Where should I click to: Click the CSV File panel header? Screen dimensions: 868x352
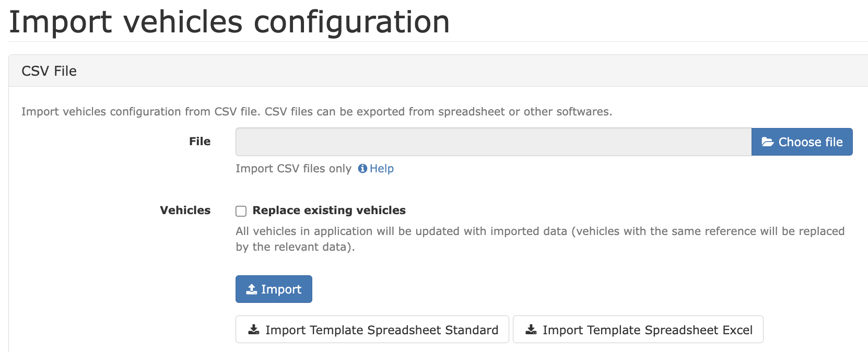[49, 71]
